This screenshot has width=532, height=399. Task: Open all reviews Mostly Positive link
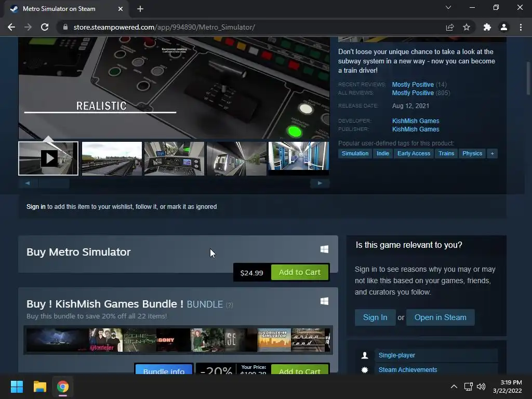(413, 93)
